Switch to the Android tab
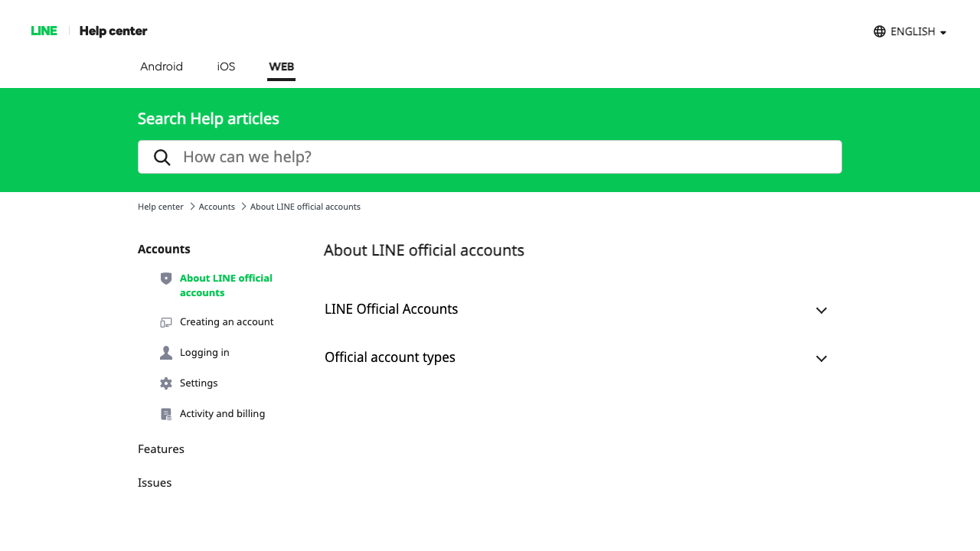Screen dimensions: 980x551 [x=162, y=67]
